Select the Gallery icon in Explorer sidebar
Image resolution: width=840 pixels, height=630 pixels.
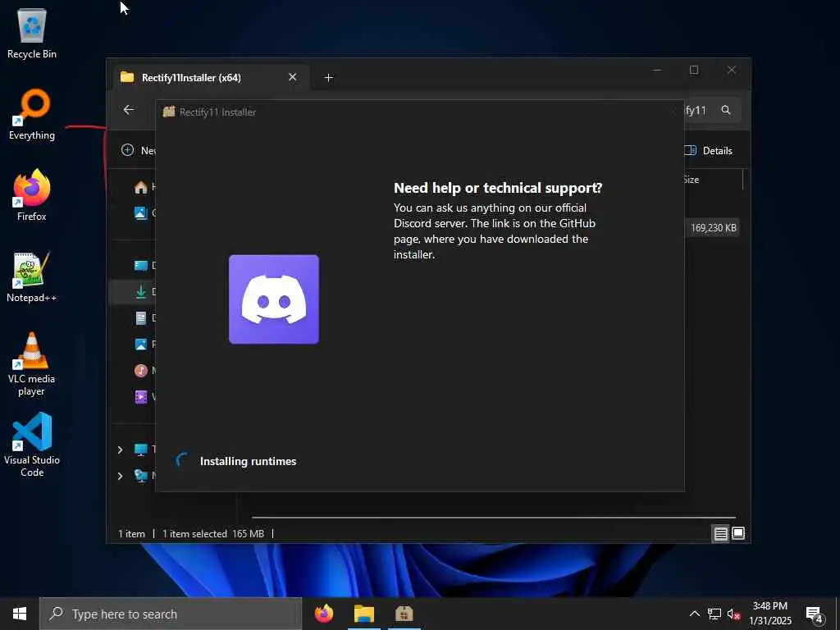click(x=141, y=213)
